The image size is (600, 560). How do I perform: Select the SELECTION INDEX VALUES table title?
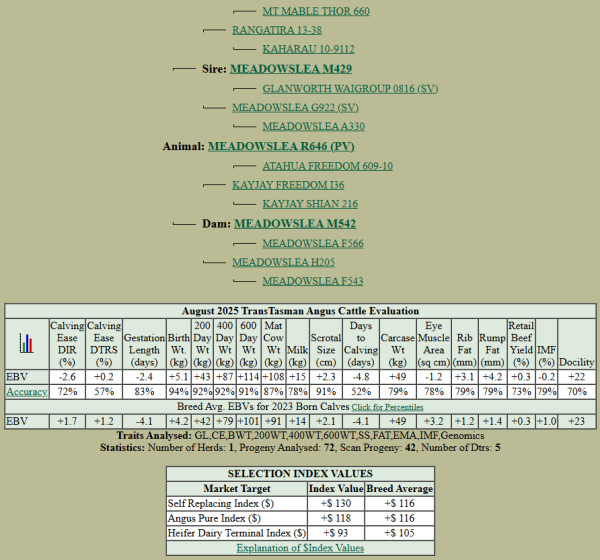tap(300, 474)
